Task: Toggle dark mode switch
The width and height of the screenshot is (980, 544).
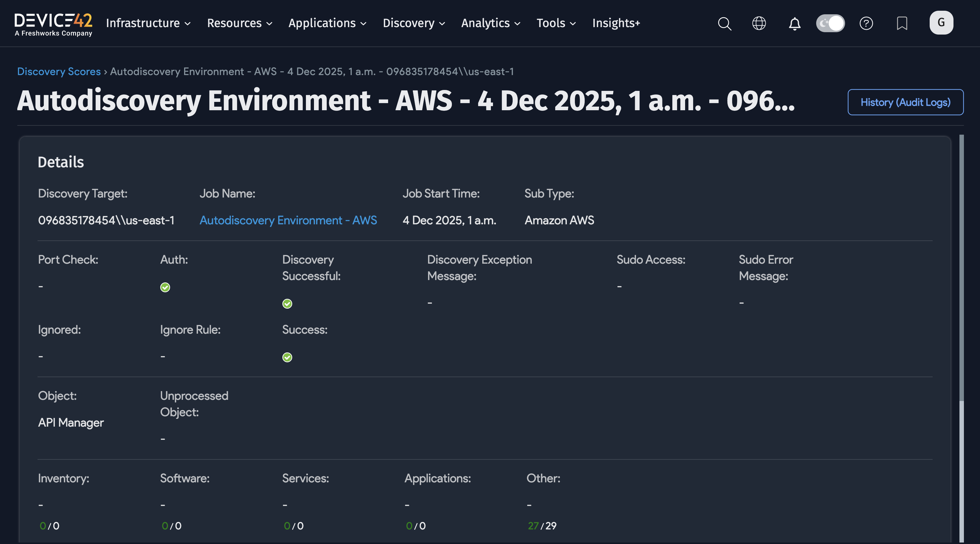Action: [830, 24]
